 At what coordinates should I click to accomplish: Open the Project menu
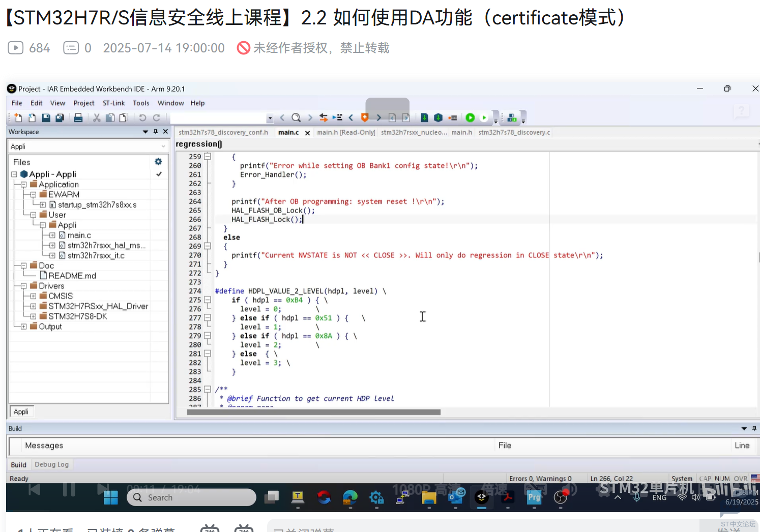coord(84,103)
